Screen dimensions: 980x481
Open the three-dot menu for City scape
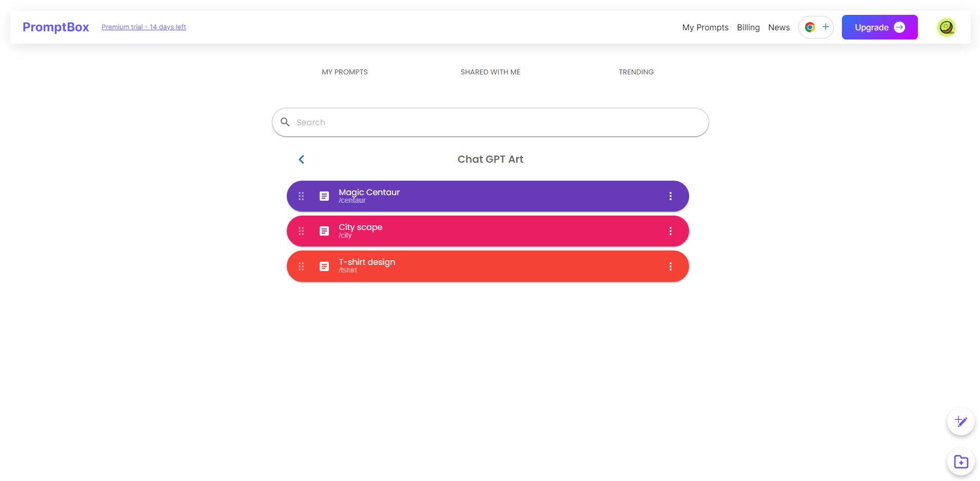[670, 231]
